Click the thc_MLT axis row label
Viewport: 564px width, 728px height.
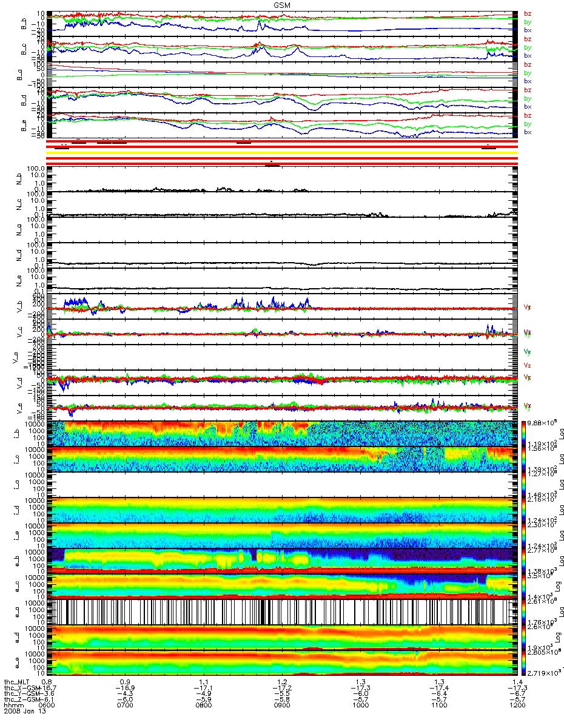click(18, 682)
